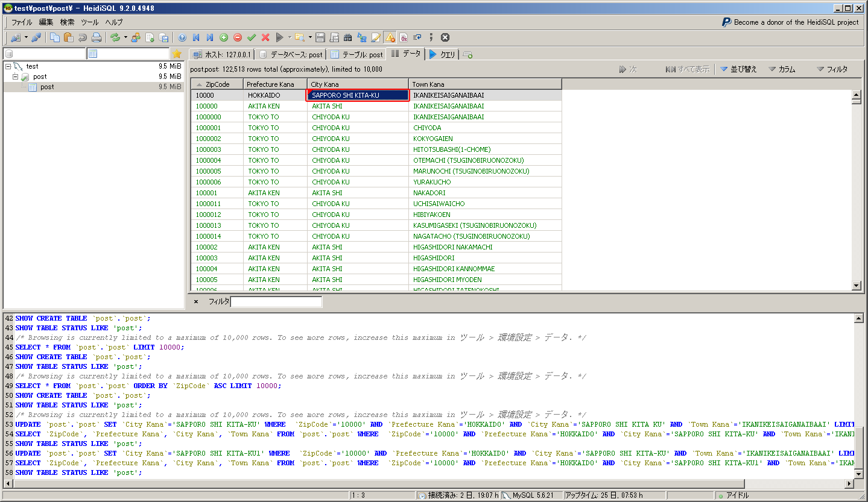Open the フィルタ filter dropdown
Screen dimensions: 868x502
832,69
